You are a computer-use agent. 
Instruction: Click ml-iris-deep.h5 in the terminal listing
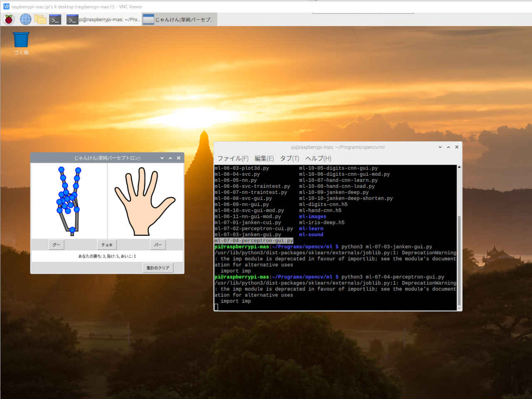point(322,222)
